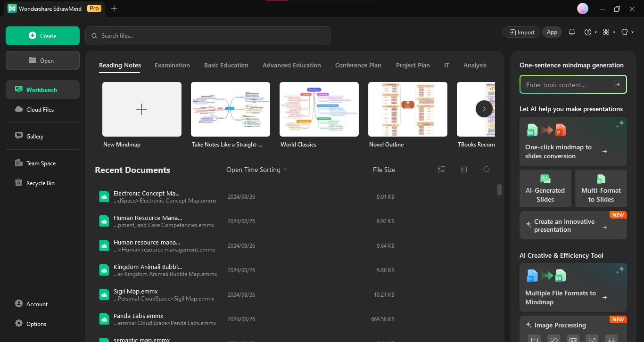
Task: Go to Team Space
Action: coord(42,163)
